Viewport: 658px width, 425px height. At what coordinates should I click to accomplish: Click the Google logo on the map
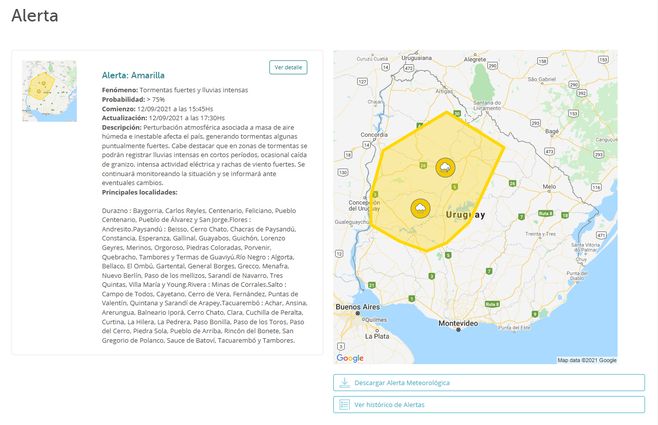(x=350, y=357)
